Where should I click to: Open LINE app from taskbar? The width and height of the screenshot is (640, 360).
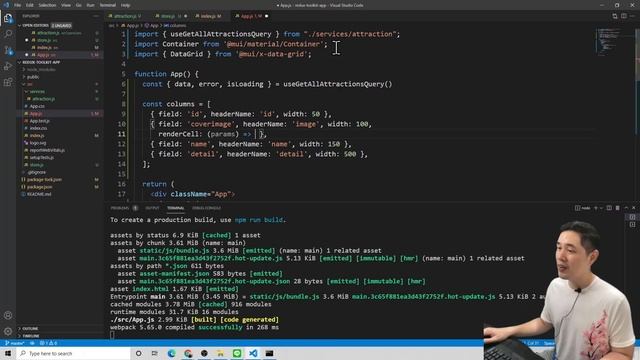pyautogui.click(x=237, y=353)
